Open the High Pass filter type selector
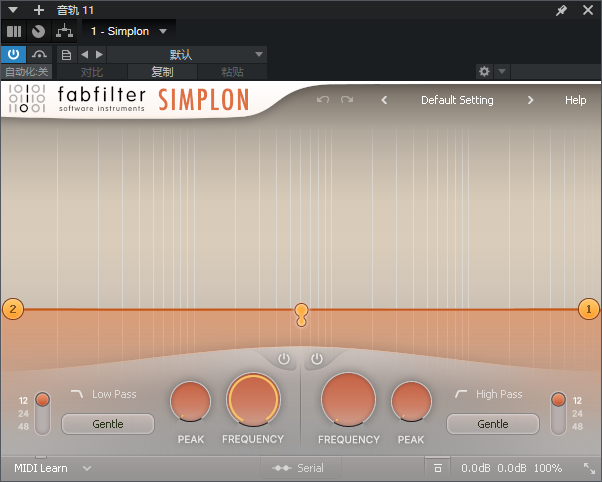 pyautogui.click(x=488, y=394)
